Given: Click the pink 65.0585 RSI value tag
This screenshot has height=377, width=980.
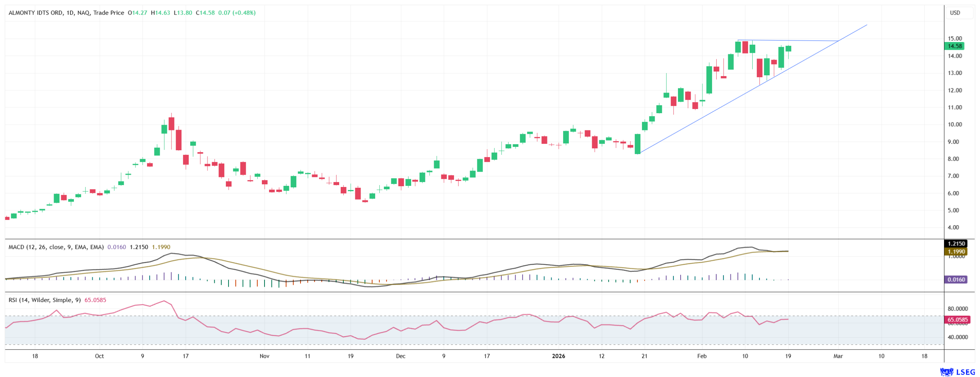Looking at the screenshot, I should tap(955, 320).
